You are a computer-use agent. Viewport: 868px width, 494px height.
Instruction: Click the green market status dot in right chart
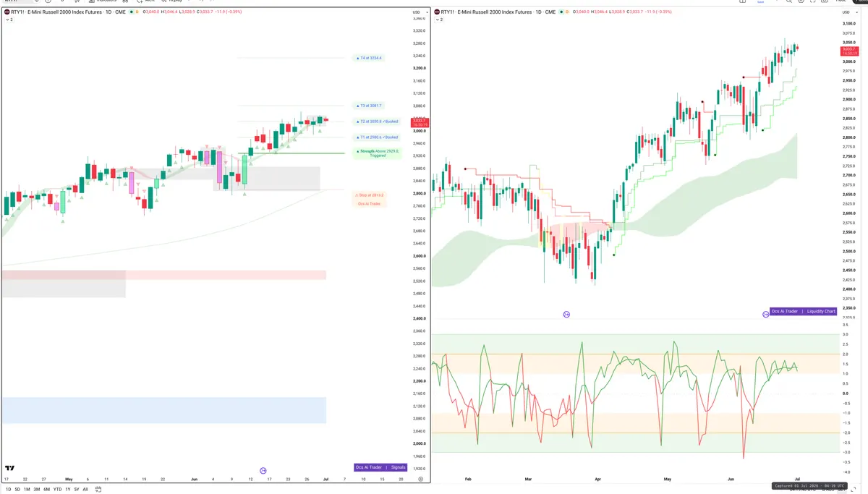tap(561, 12)
